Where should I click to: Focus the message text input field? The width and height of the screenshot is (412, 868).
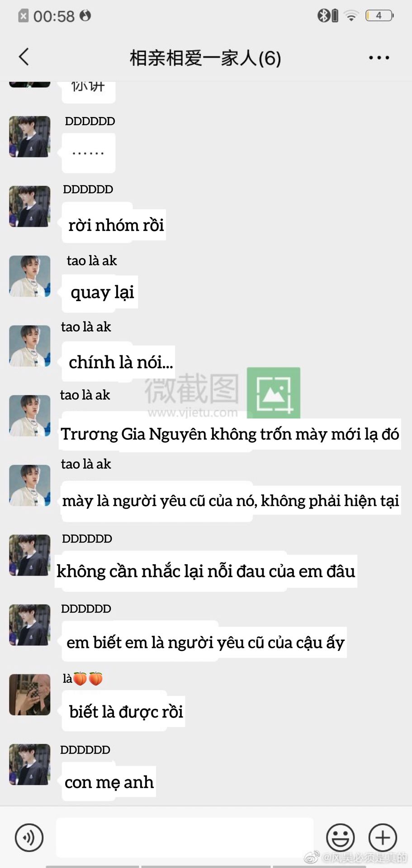coord(185,838)
